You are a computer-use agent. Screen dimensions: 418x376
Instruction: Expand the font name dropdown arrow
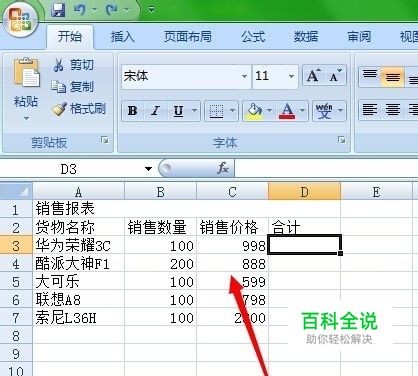[245, 76]
